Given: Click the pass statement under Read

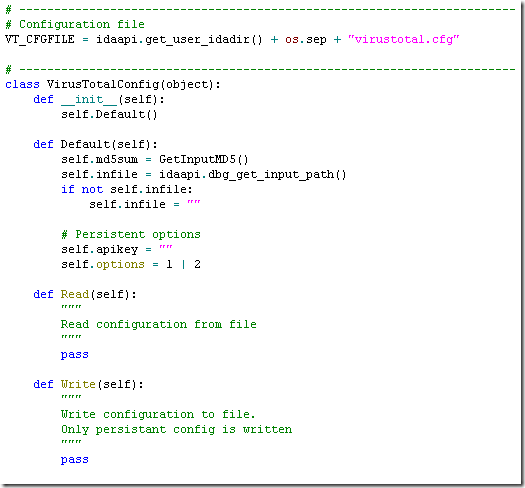Looking at the screenshot, I should point(75,354).
